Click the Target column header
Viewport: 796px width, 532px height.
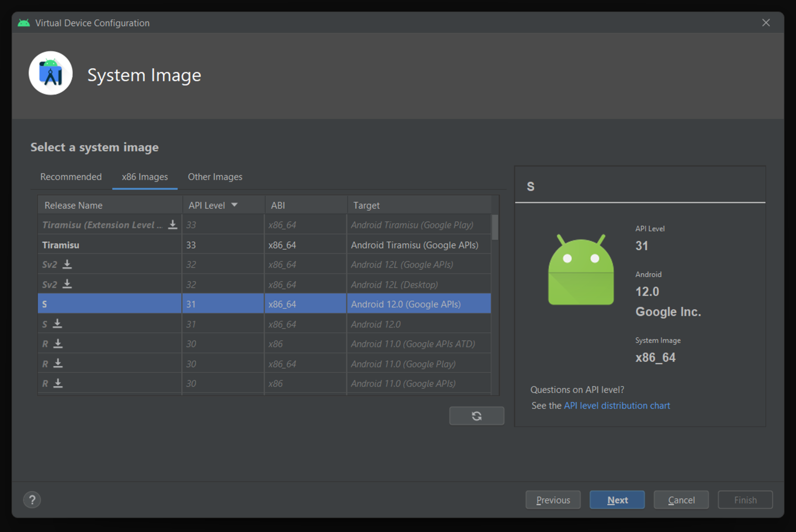click(x=419, y=205)
